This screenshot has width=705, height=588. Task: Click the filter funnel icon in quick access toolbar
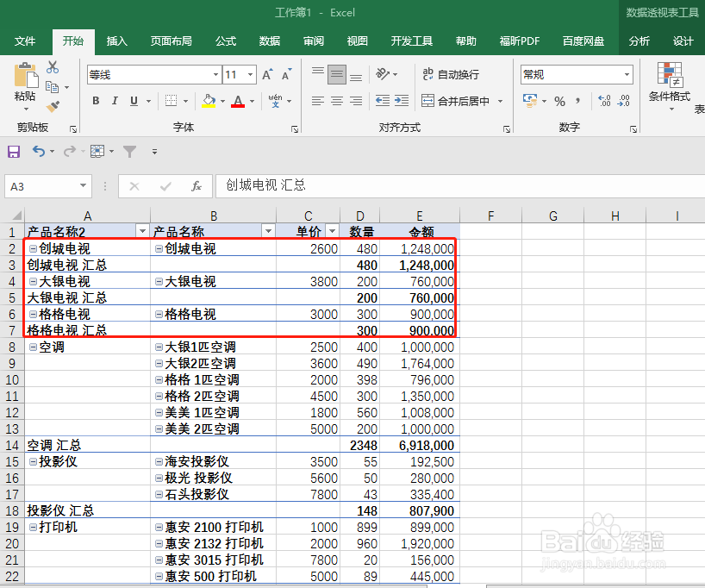(129, 152)
